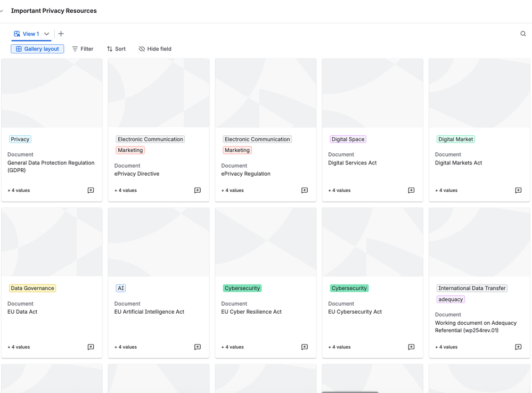Click Cybersecurity tag on EU Cybersecurity Act card
Screen dimensions: 532x393
(x=349, y=288)
